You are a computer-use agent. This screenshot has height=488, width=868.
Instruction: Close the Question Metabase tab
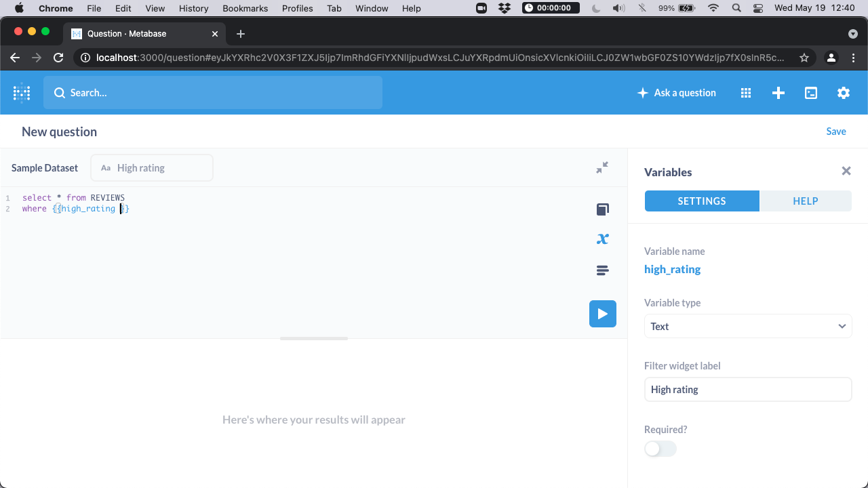pos(215,34)
